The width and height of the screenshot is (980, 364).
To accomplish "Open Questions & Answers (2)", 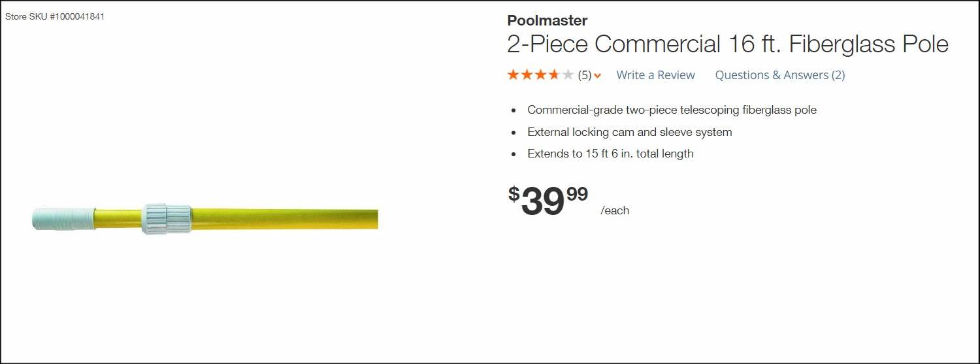I will (x=779, y=75).
